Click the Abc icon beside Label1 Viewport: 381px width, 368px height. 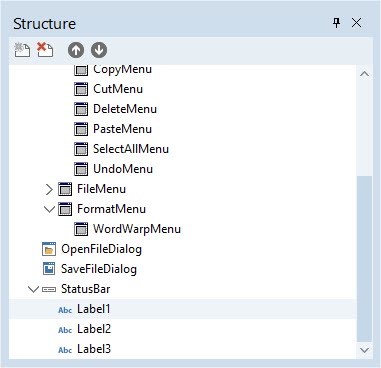click(65, 310)
